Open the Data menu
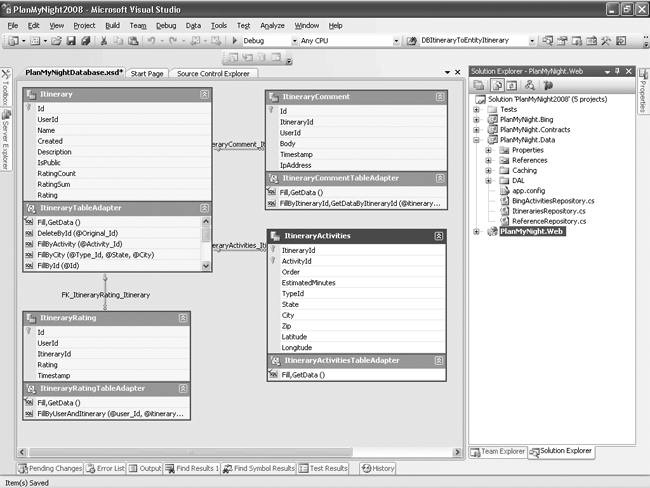Viewport: 650px width, 488px height. [x=193, y=26]
